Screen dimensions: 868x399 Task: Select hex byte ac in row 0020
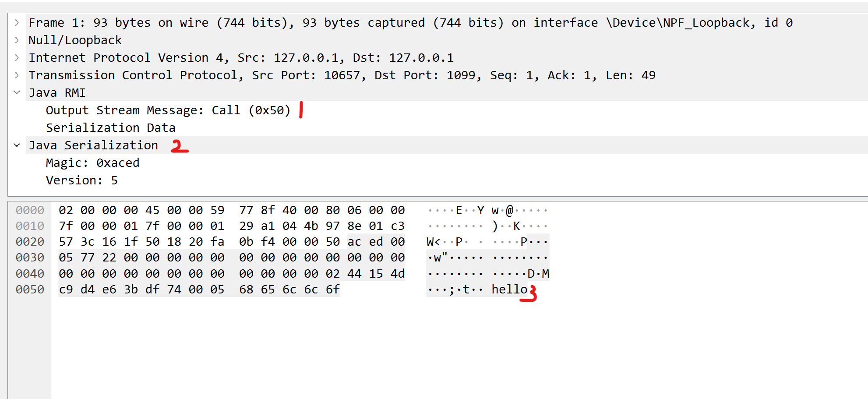(354, 242)
